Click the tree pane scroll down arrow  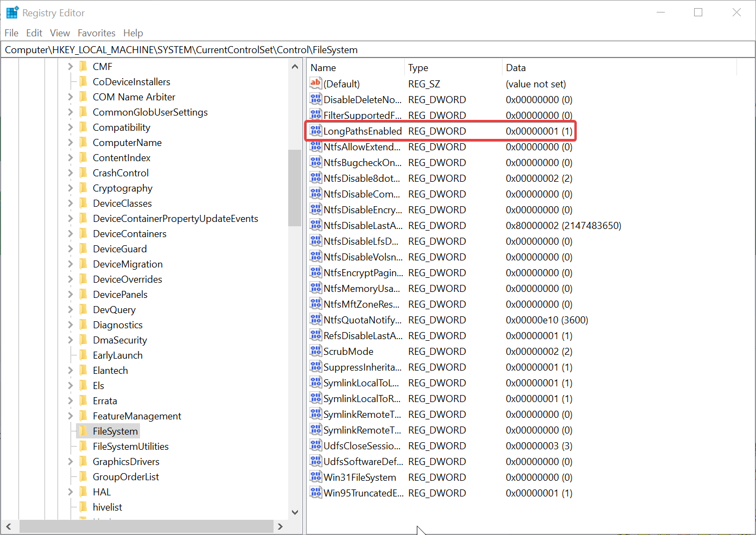click(x=295, y=512)
